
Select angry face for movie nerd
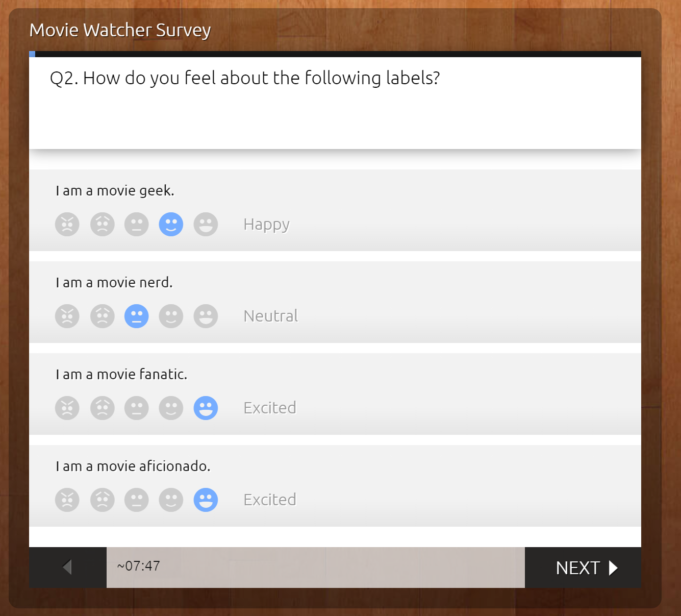coord(67,316)
